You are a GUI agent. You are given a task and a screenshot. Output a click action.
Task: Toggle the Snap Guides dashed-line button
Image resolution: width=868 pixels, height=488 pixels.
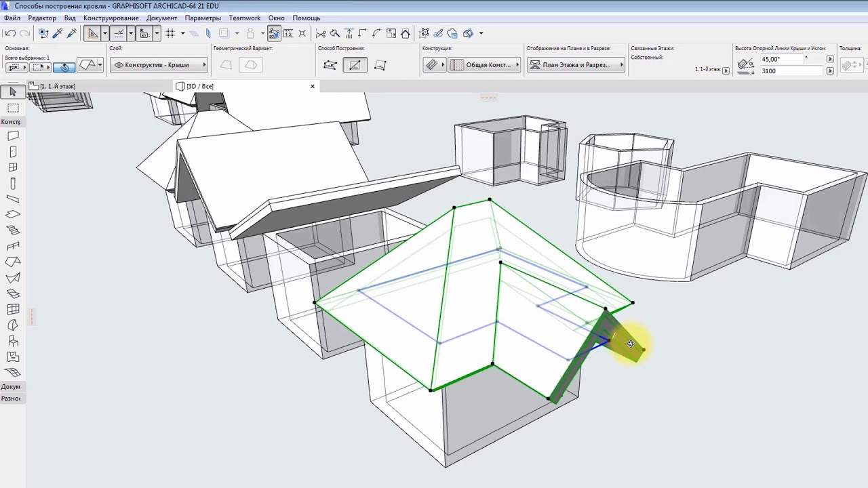tap(119, 33)
